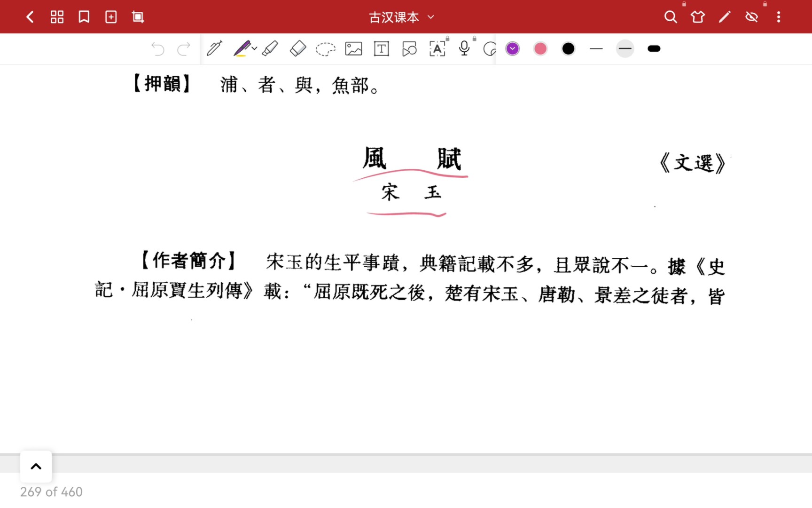
Task: Select the lasso selection tool
Action: (325, 49)
